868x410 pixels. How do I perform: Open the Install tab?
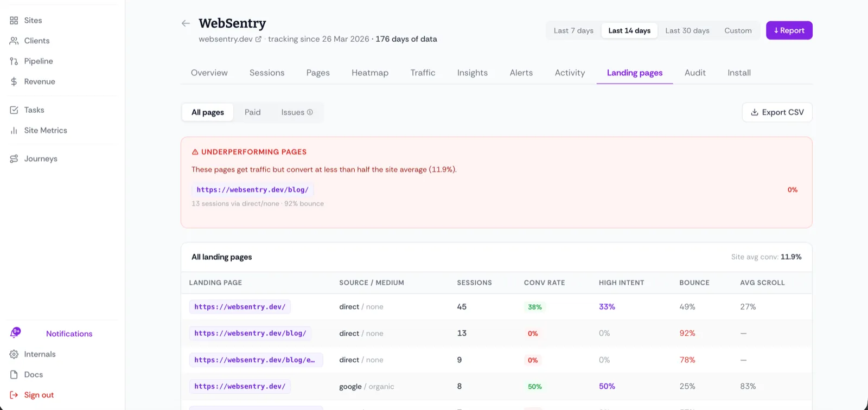(739, 73)
